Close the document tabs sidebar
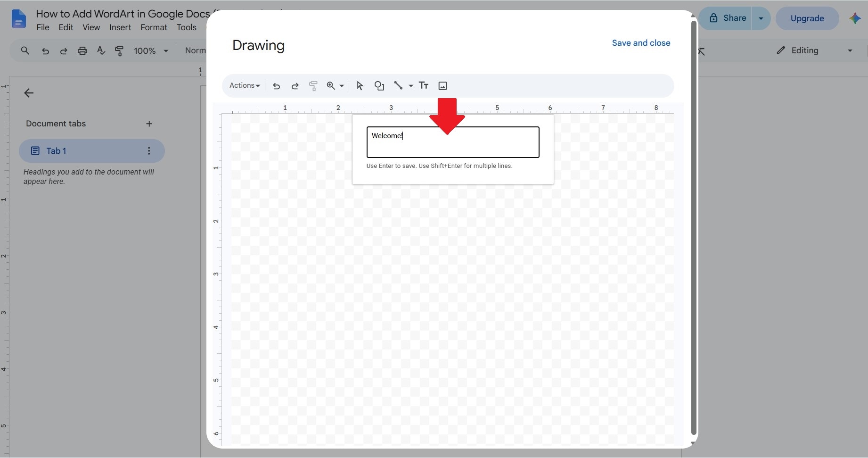 point(29,93)
